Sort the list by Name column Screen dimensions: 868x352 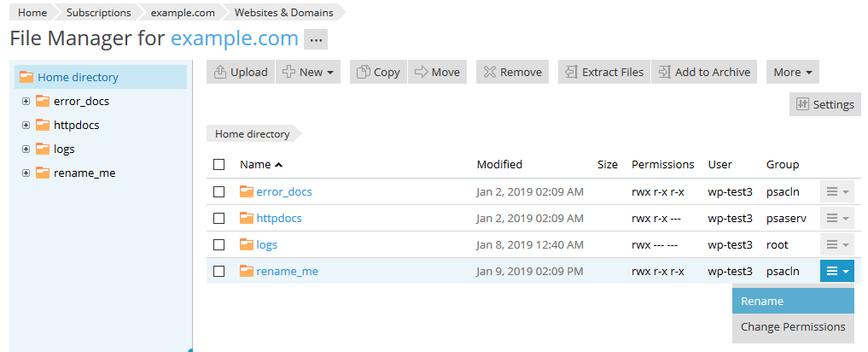tap(255, 165)
